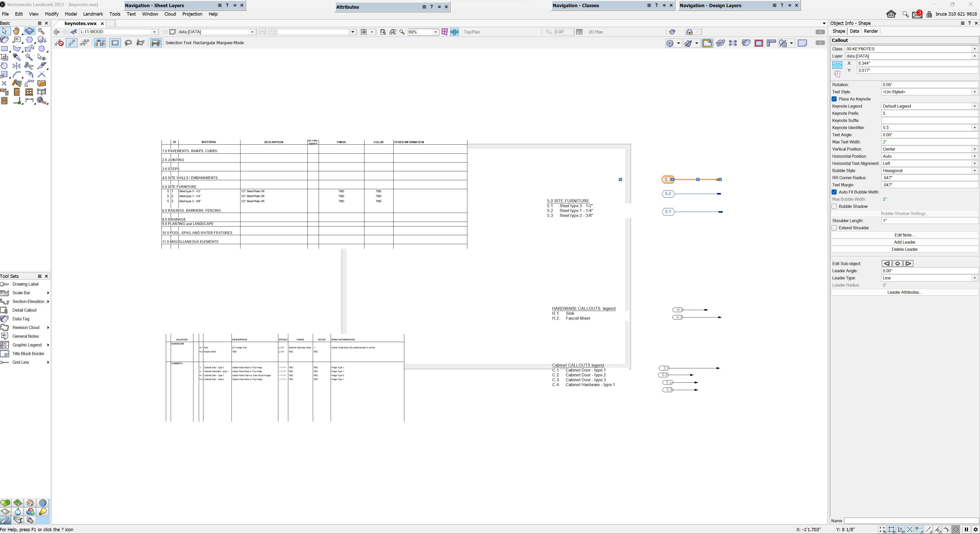Enable the Bubble Shadow checkbox
Image resolution: width=980 pixels, height=534 pixels.
click(x=834, y=206)
